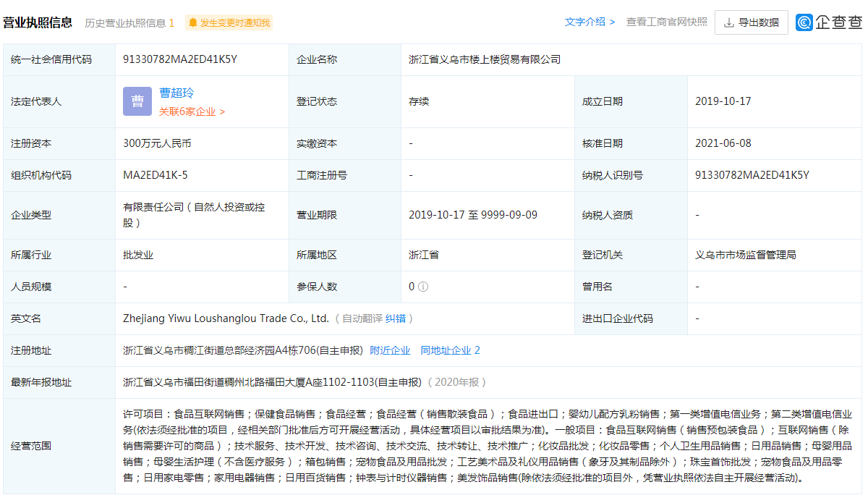The height and width of the screenshot is (503, 868).
Task: Switch to 历史营业执照信息 tab
Action: [129, 22]
